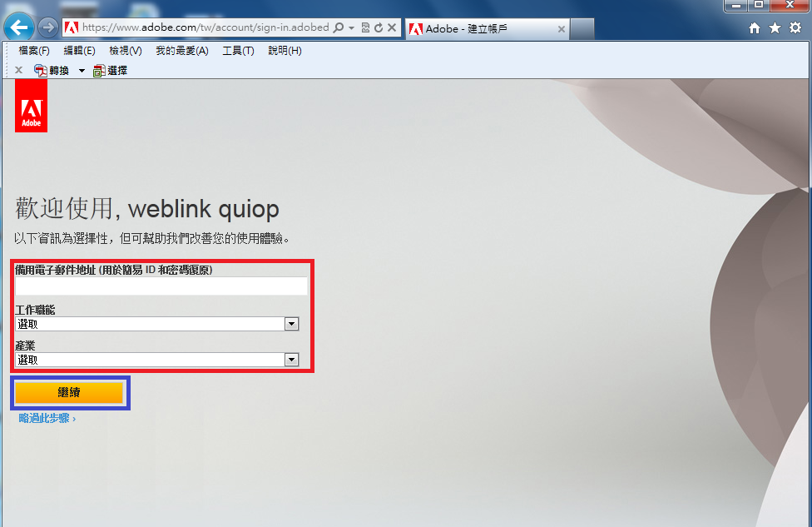Viewport: 812px width, 527px height.
Task: Open the 檔案(F) menu
Action: click(x=34, y=51)
